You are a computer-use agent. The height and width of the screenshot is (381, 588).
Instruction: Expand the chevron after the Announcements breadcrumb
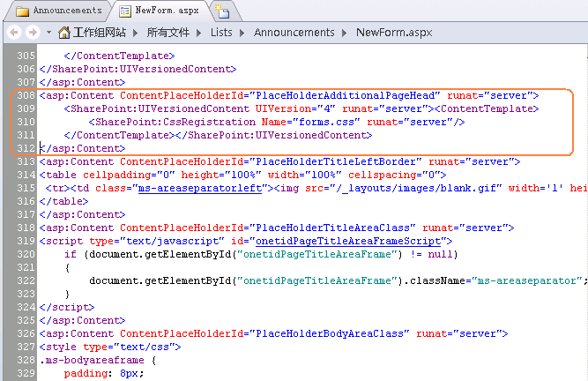pyautogui.click(x=344, y=33)
